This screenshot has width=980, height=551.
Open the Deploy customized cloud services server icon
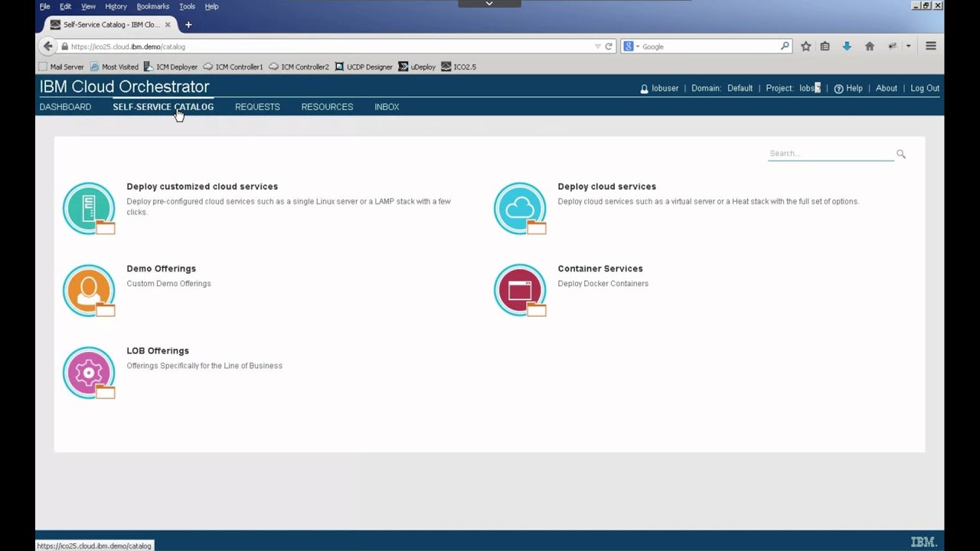89,208
